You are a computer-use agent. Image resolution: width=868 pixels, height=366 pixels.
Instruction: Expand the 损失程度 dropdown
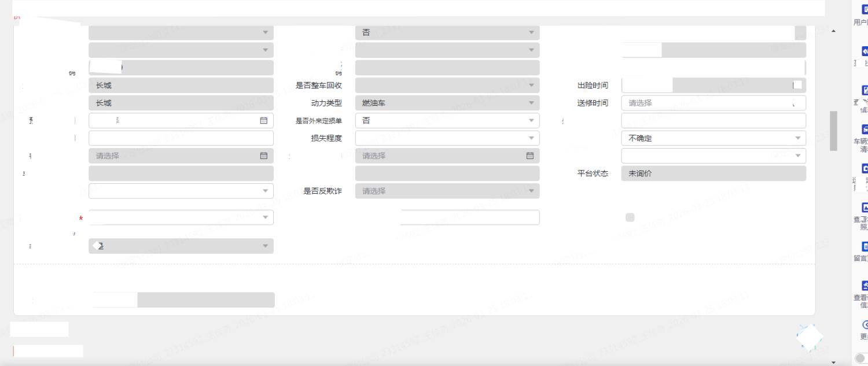[x=447, y=138]
